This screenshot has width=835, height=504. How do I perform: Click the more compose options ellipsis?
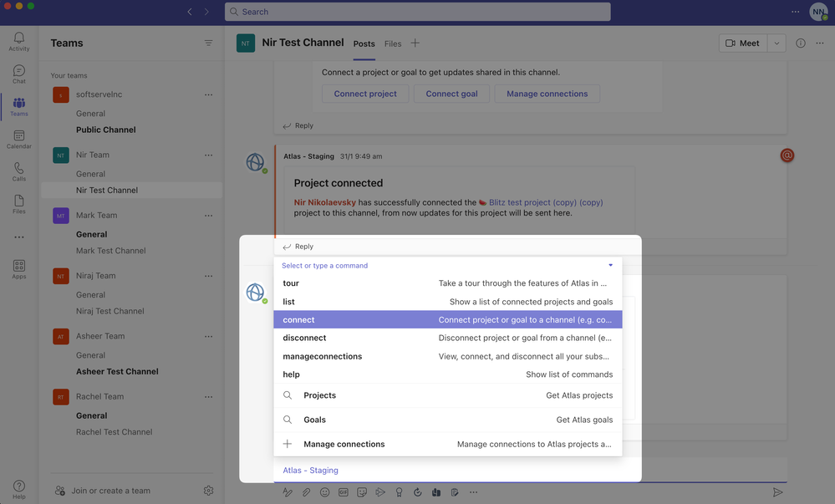473,492
